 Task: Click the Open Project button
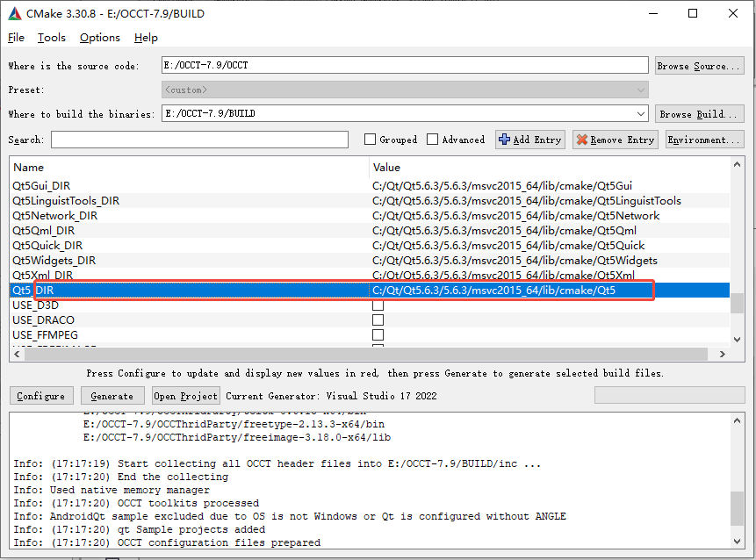(186, 396)
